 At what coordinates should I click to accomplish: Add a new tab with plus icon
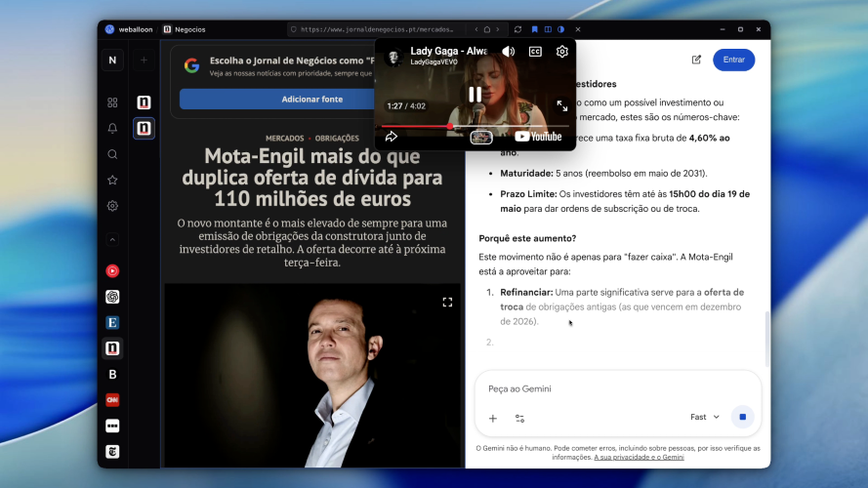tap(144, 60)
